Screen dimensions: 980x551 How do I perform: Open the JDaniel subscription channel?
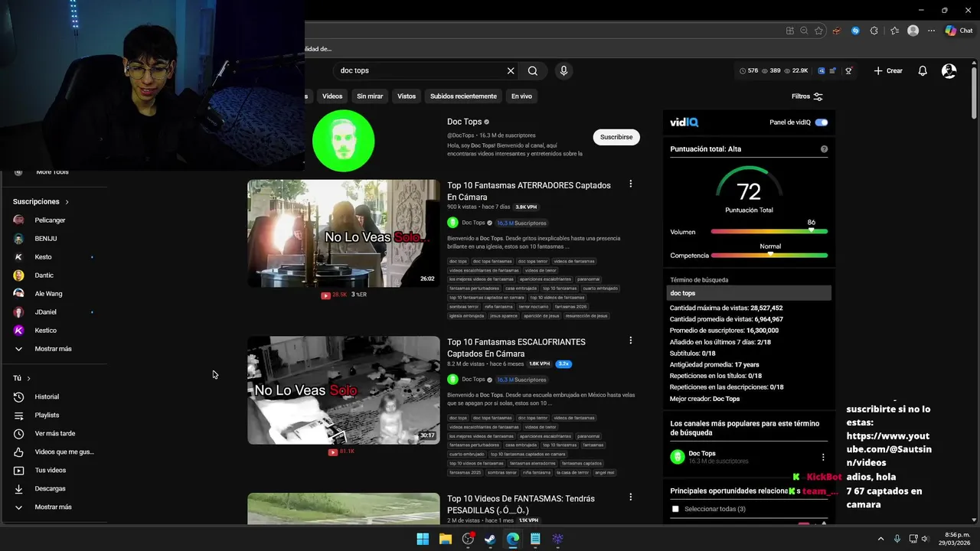tap(54, 311)
